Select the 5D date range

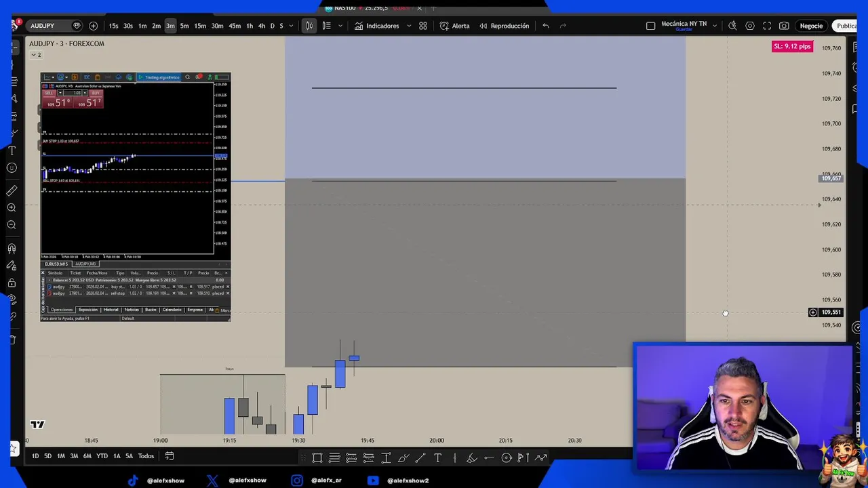(x=47, y=456)
